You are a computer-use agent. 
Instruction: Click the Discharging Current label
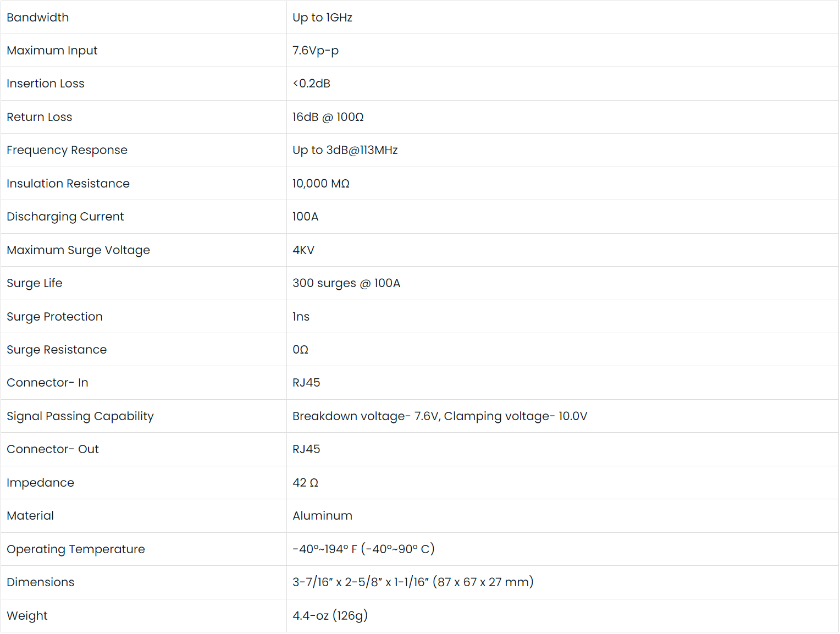(x=65, y=217)
